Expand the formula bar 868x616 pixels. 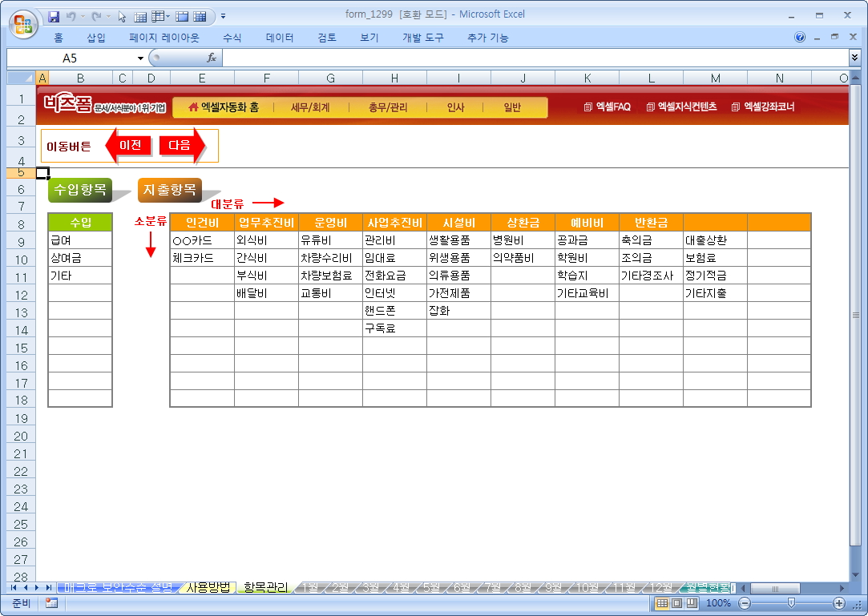(x=854, y=58)
